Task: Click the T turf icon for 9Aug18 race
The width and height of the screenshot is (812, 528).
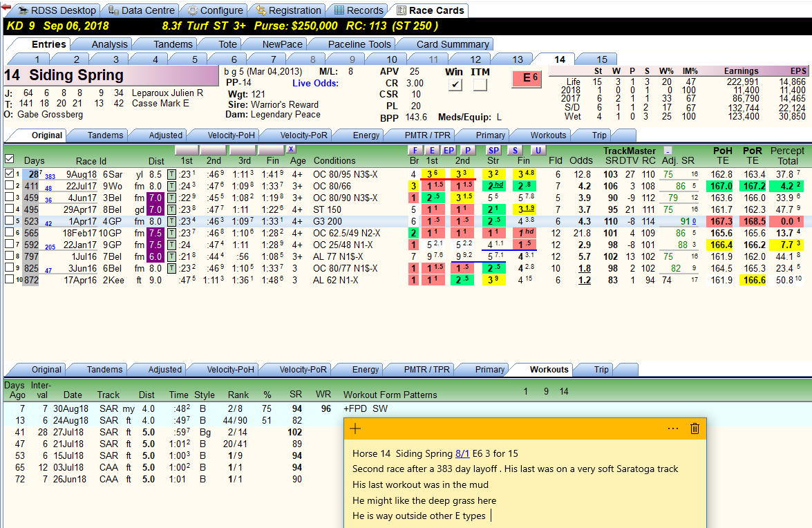Action: pyautogui.click(x=171, y=174)
